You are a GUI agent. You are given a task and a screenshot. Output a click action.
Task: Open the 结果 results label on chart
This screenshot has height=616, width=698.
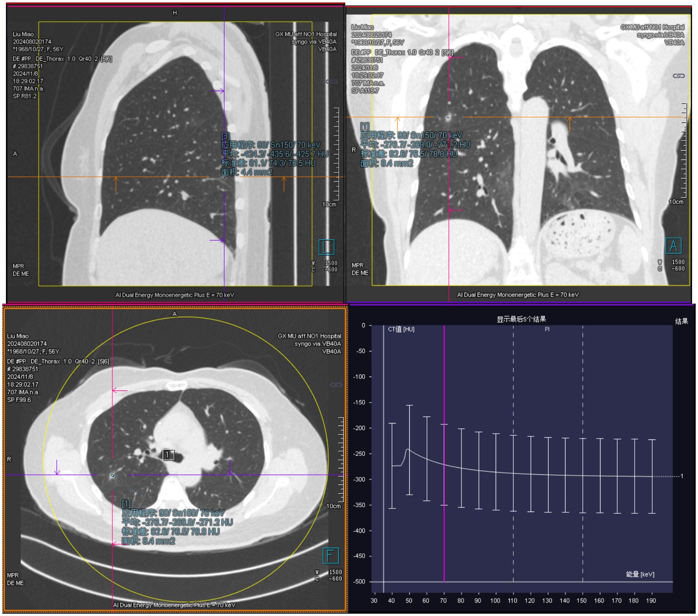[681, 321]
